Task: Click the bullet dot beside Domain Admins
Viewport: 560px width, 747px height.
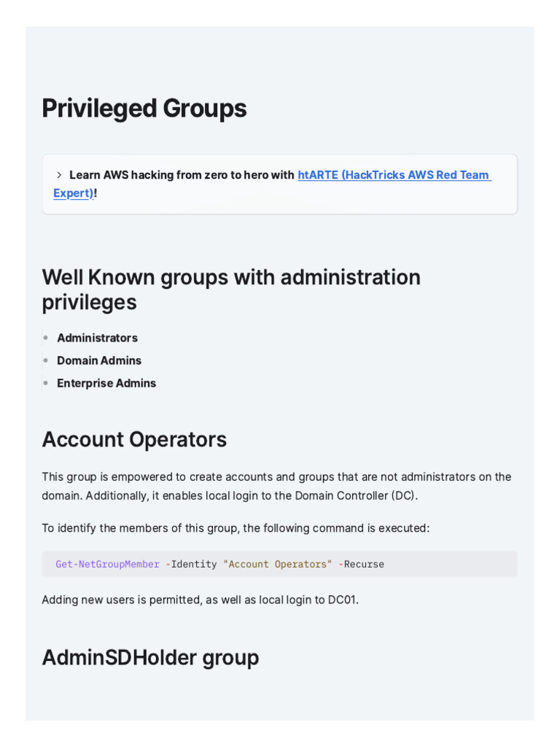Action: (45, 360)
